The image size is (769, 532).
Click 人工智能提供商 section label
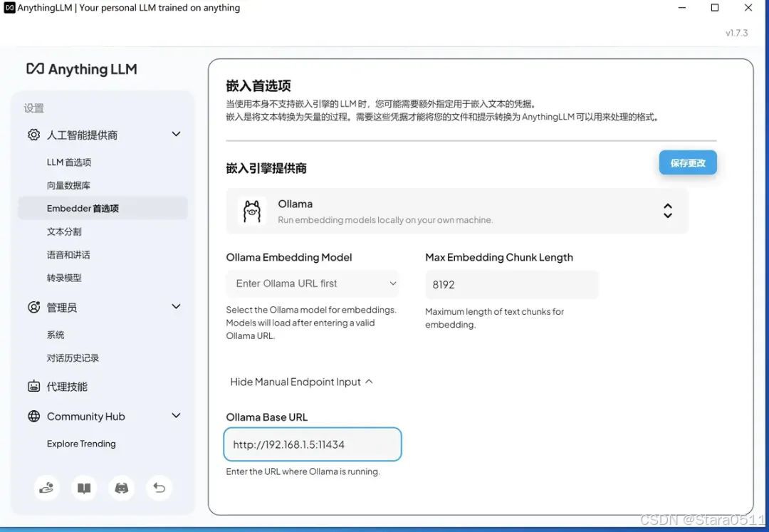click(x=82, y=135)
